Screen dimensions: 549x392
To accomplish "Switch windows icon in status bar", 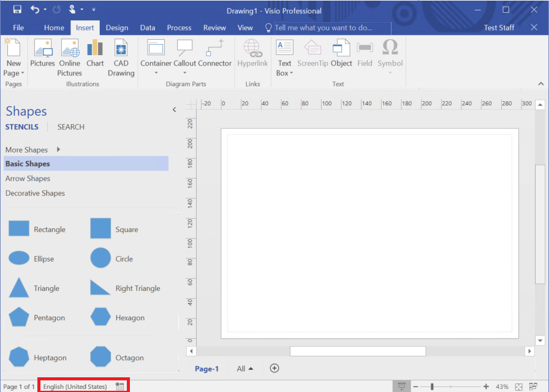I will (533, 386).
